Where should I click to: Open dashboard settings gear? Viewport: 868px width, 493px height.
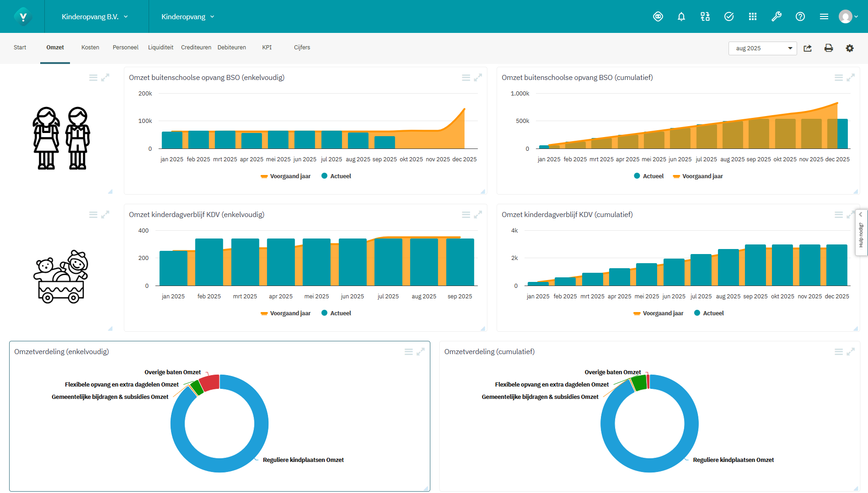(x=849, y=48)
